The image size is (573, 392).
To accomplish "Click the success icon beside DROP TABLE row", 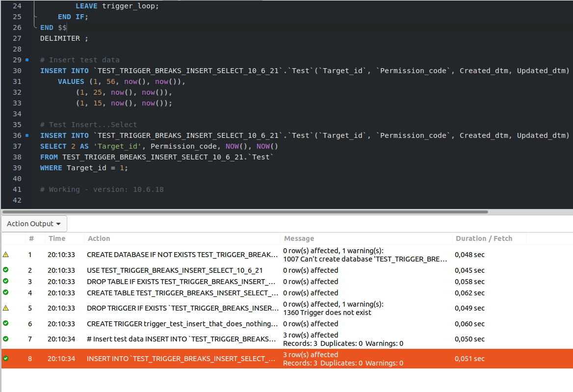I will [6, 281].
